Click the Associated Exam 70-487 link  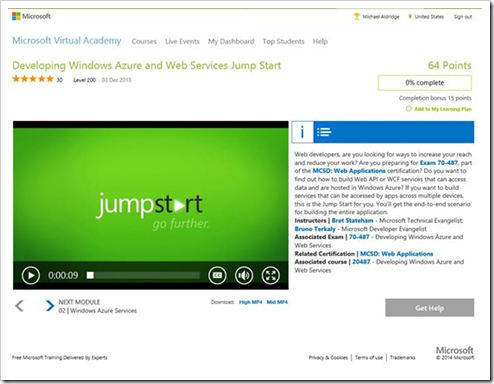(x=359, y=237)
